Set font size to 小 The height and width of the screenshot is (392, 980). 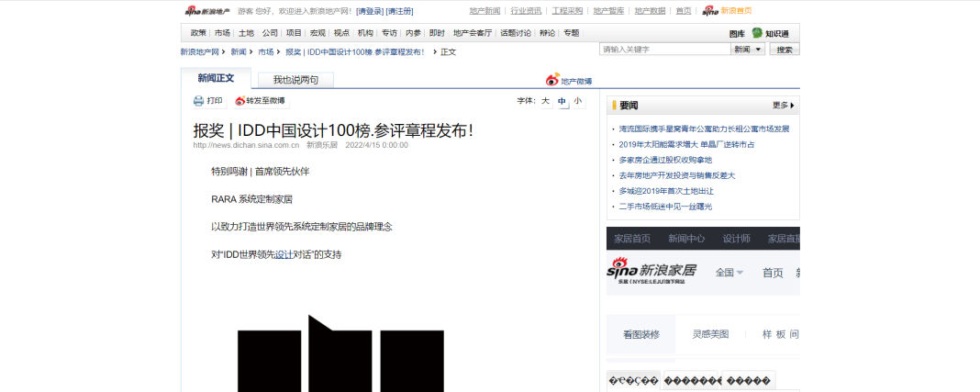577,101
